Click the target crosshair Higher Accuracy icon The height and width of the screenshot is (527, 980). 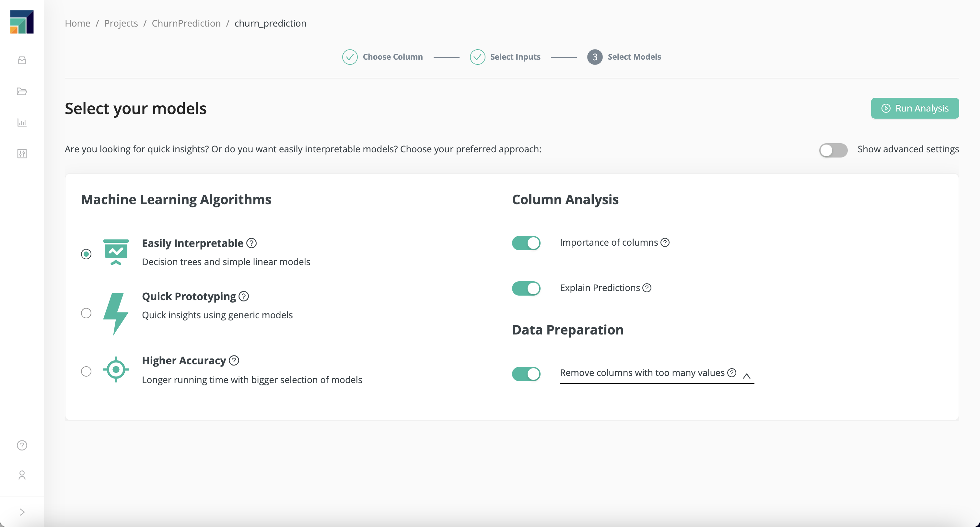tap(116, 369)
